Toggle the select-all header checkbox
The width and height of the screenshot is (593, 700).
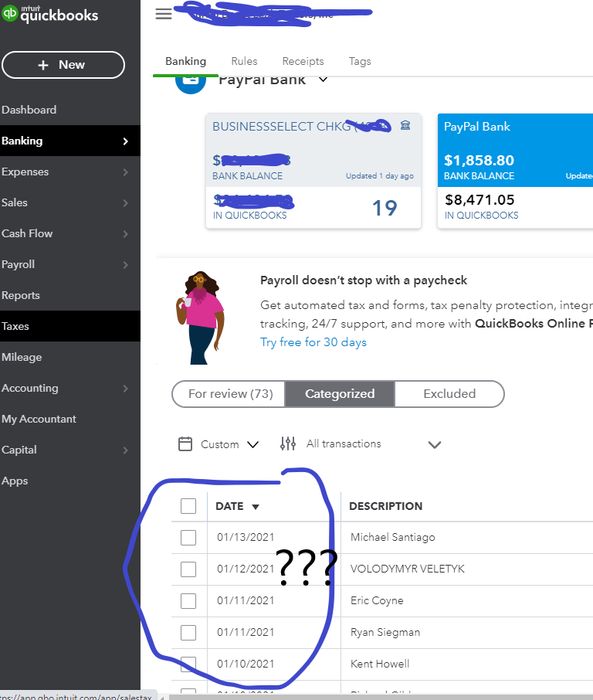pos(188,506)
